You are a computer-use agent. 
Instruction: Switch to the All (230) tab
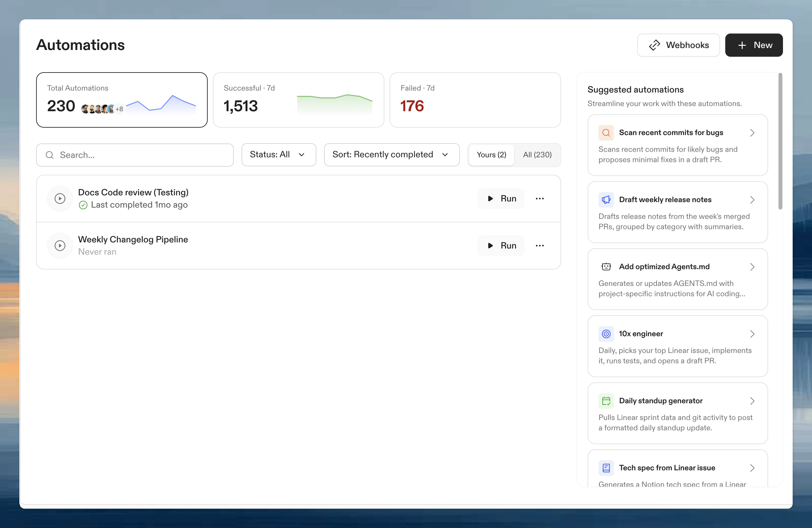537,154
